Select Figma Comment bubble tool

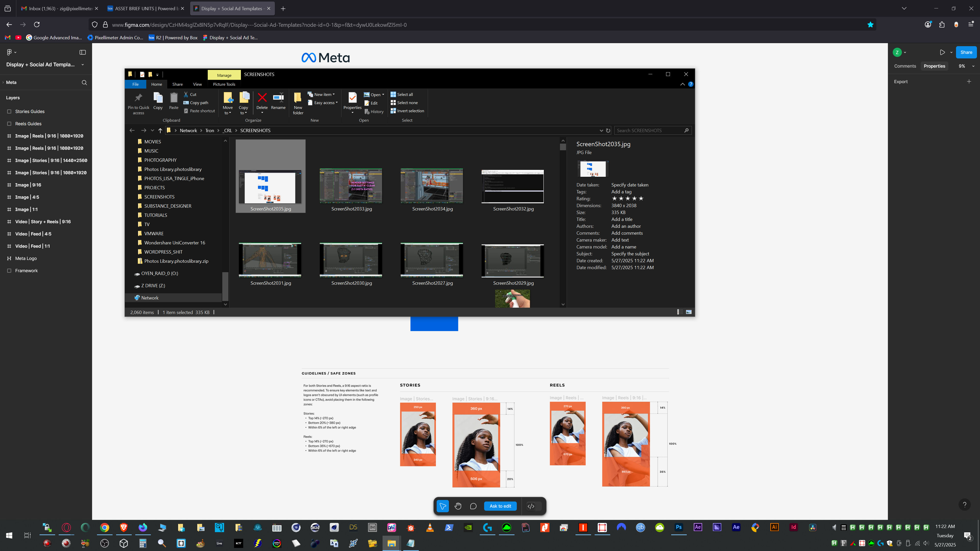(x=473, y=506)
